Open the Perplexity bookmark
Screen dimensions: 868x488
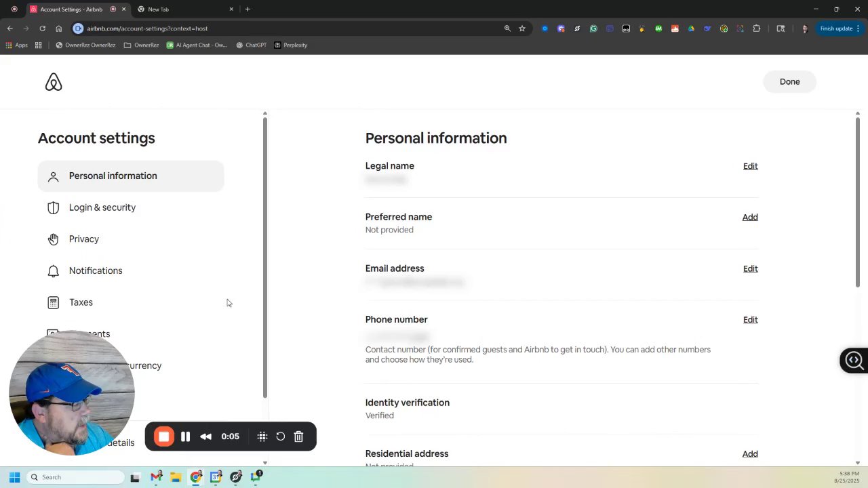pos(291,45)
